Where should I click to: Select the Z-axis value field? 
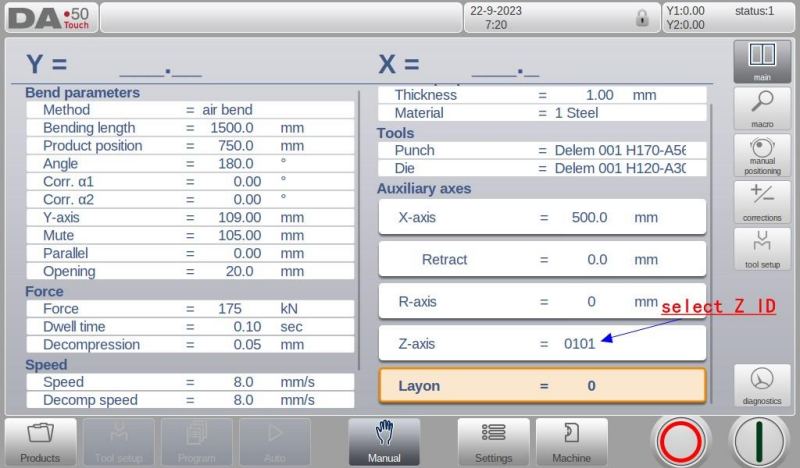click(579, 343)
